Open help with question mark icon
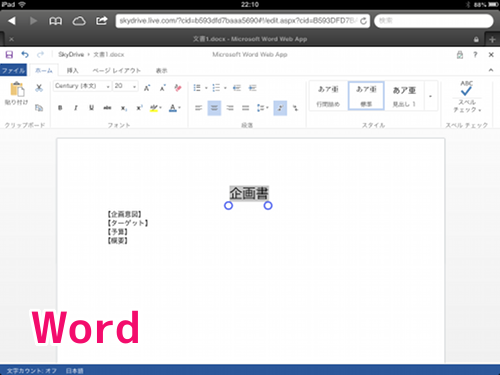Image resolution: width=500 pixels, height=375 pixels. (475, 55)
